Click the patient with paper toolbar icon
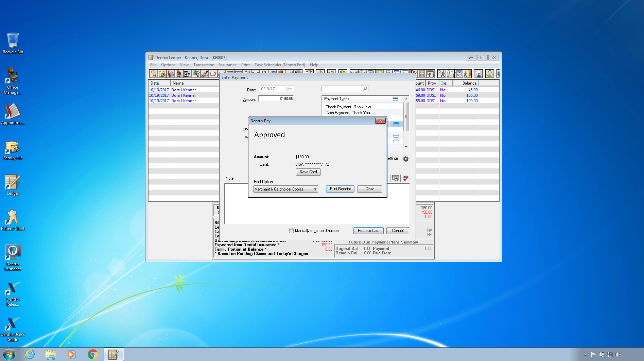 [478, 74]
